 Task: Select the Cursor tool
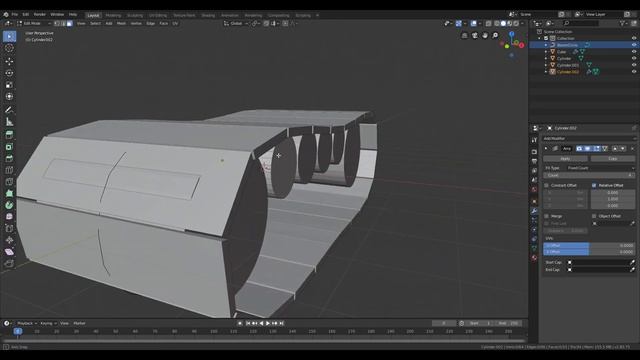(x=9, y=48)
